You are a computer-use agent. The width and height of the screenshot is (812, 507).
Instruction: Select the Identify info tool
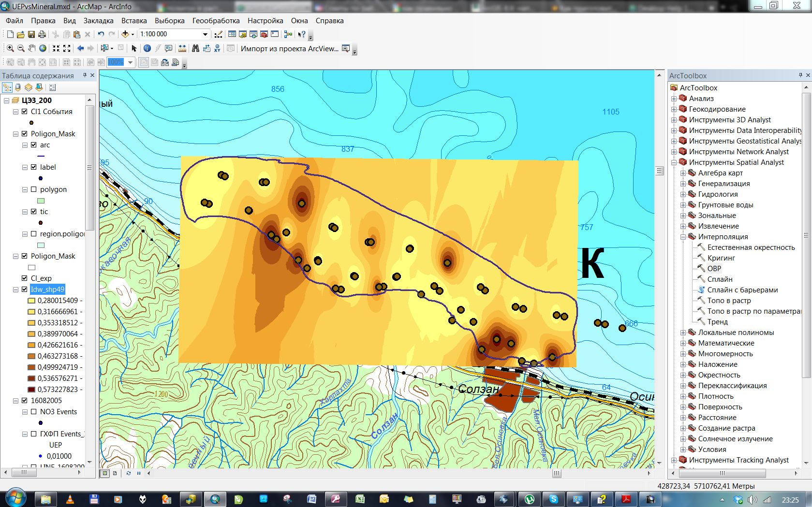point(147,48)
